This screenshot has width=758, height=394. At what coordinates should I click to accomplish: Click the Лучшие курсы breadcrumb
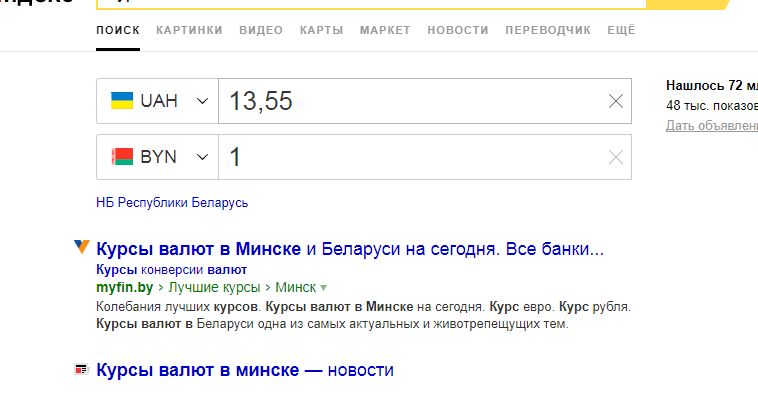point(214,287)
